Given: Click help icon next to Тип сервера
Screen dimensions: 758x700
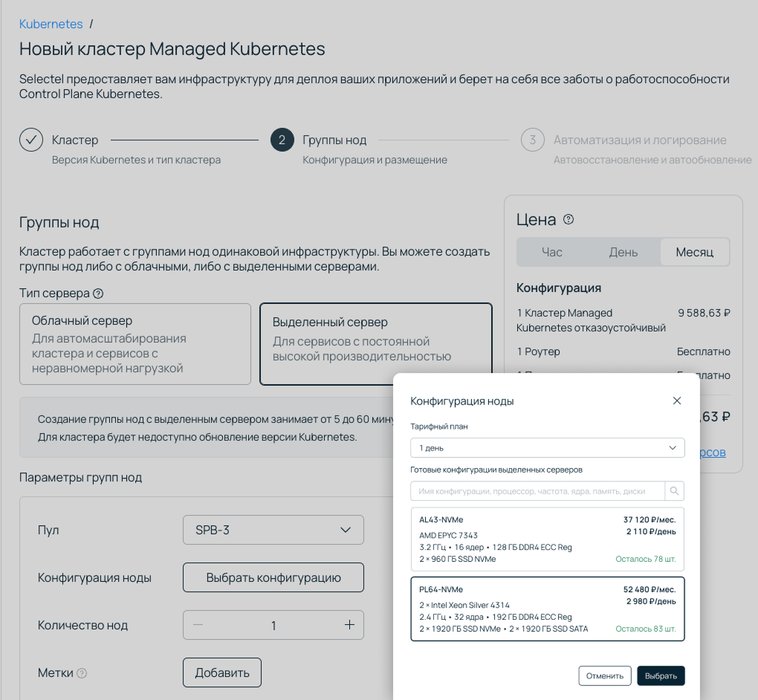Looking at the screenshot, I should 98,294.
